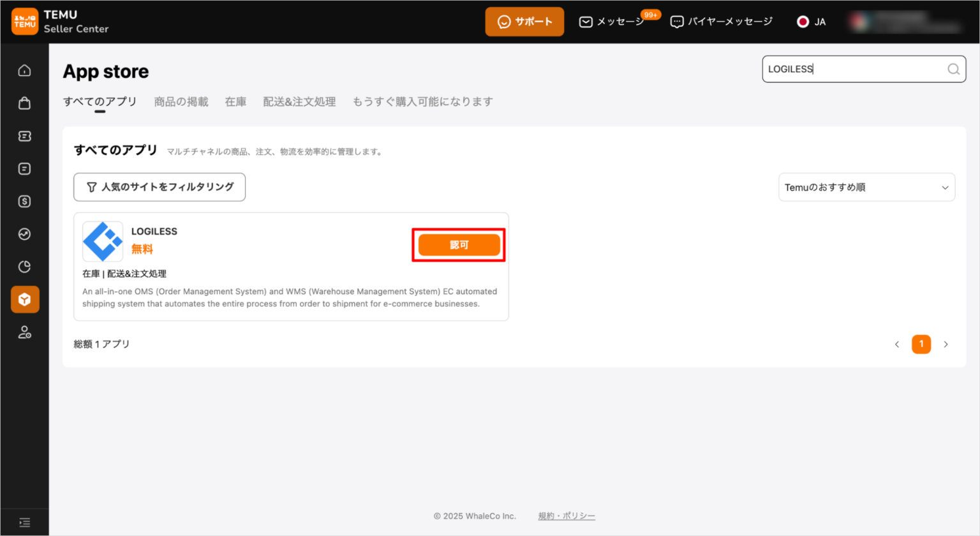Screen dimensions: 980x536
Task: Open the user account settings icon
Action: click(24, 332)
